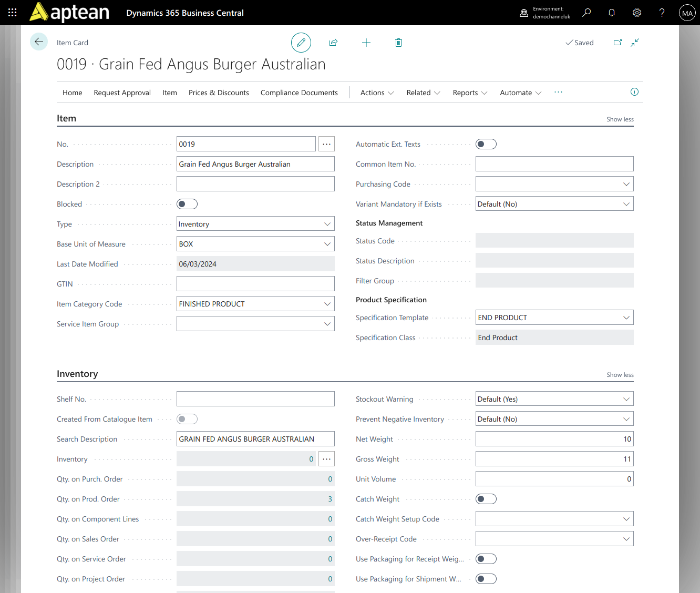Open the notifications bell
Screen dimensions: 700x593
612,13
